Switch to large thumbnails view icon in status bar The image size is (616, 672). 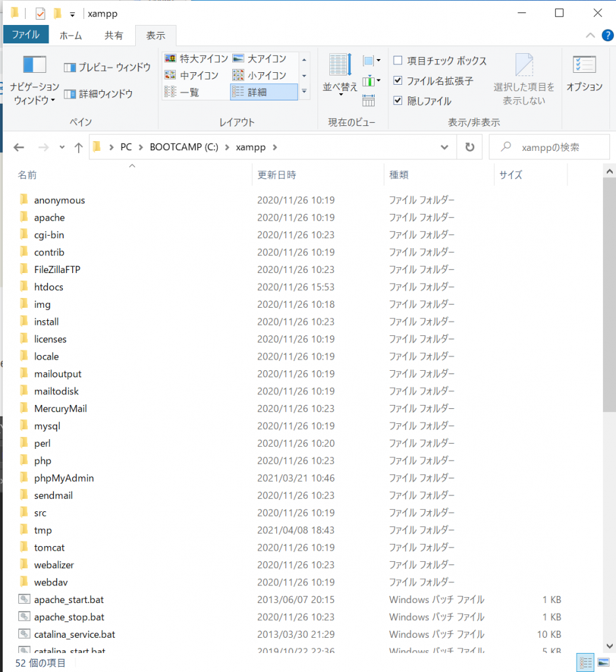tap(603, 662)
